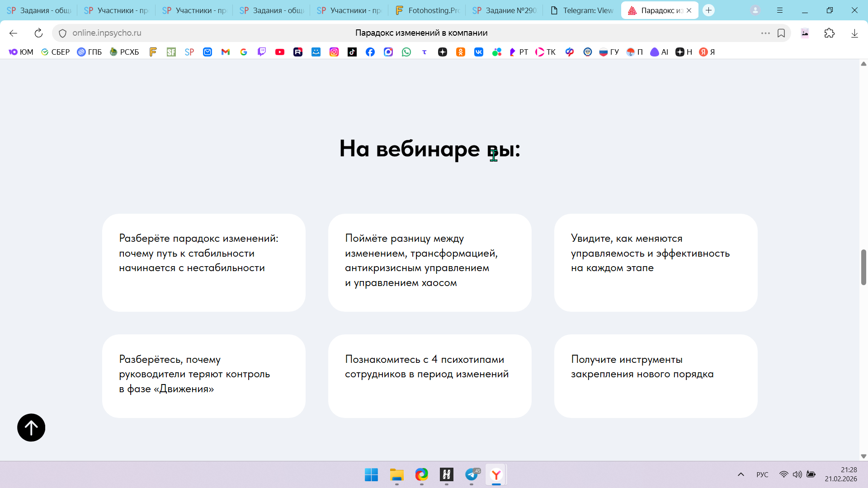Click the Twitch bookmark icon
Viewport: 868px width, 488px height.
(262, 52)
